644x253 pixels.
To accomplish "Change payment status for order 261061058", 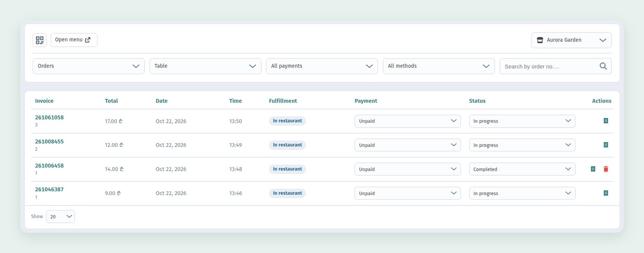I will tap(408, 121).
